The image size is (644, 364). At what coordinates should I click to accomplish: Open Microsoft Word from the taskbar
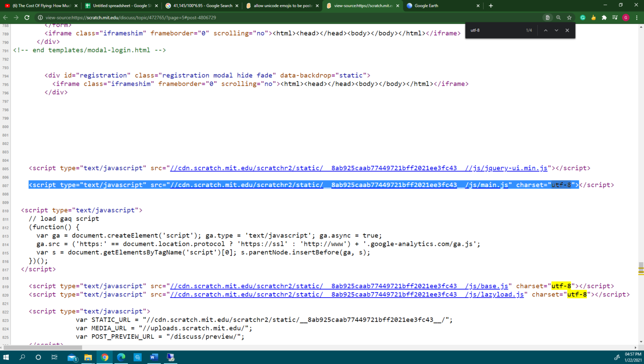click(154, 357)
